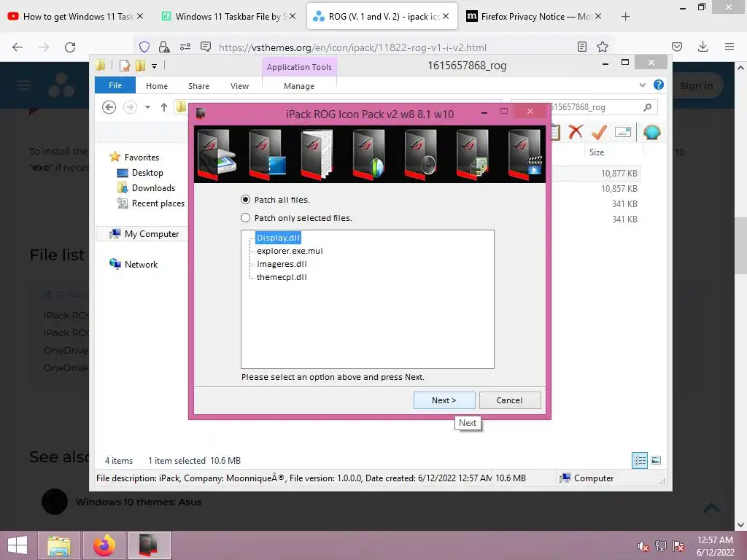This screenshot has height=560, width=747.
Task: Click Firefox tracking protection shield icon
Action: tap(144, 47)
